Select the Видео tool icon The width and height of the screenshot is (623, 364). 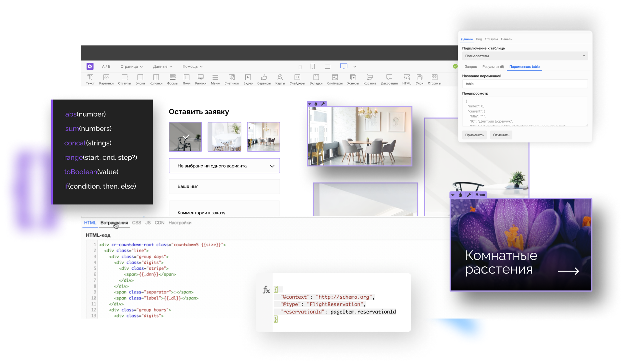click(248, 79)
